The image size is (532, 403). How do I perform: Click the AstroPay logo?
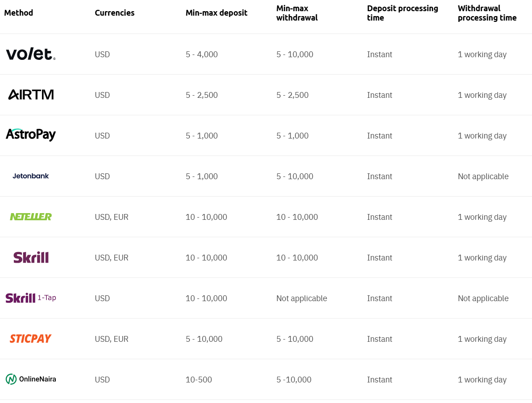pos(31,134)
